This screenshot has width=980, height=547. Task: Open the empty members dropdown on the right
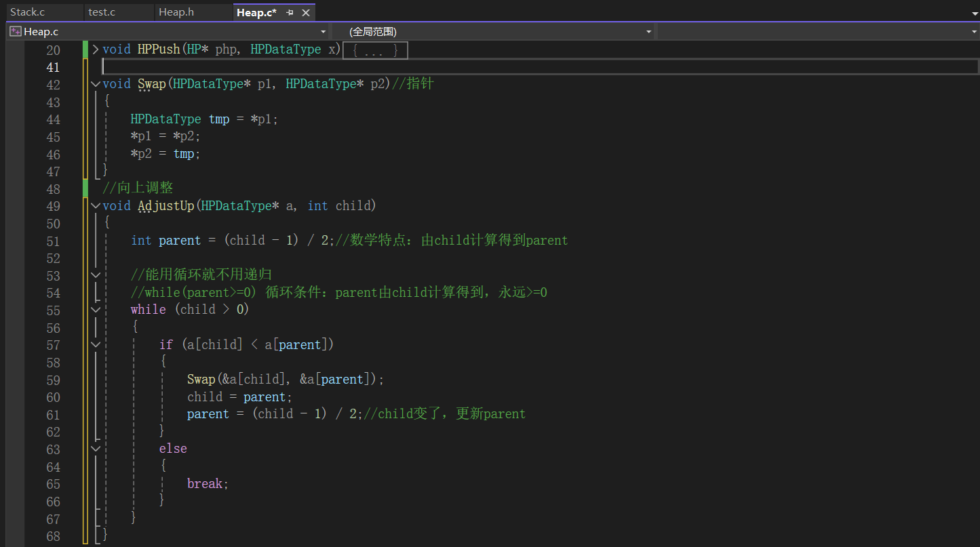point(975,32)
